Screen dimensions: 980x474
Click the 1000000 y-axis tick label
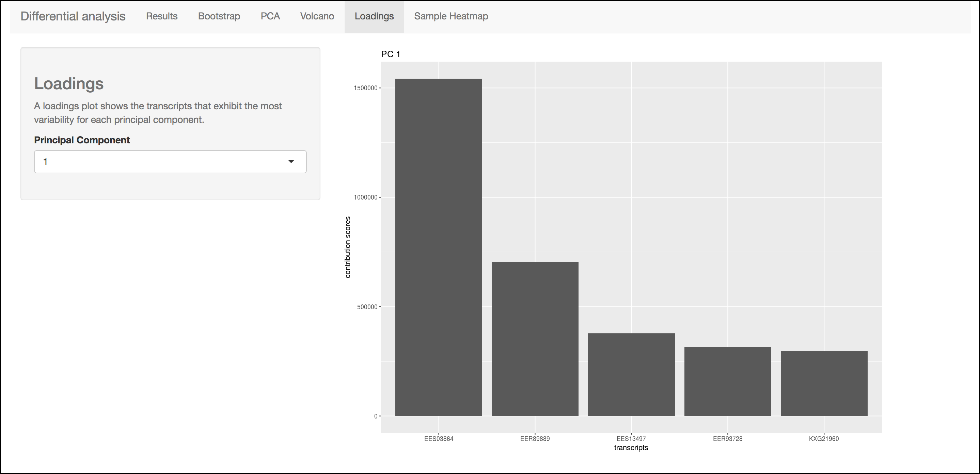pos(366,197)
